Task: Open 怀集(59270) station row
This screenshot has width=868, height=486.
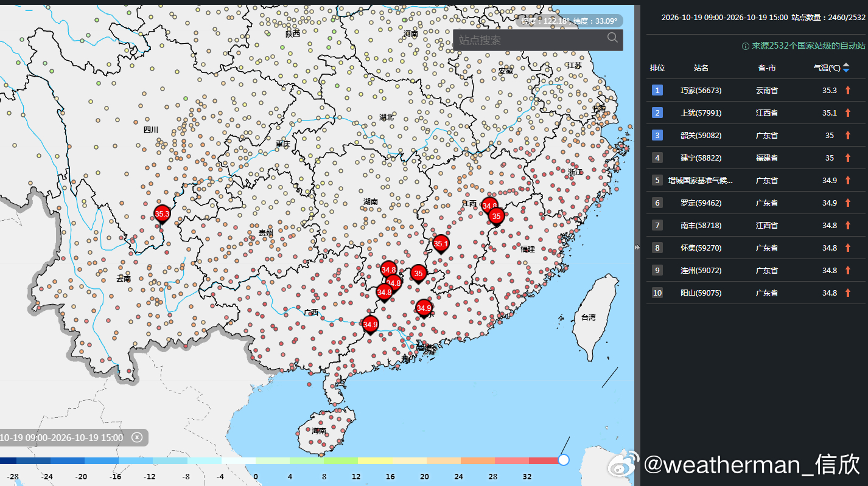Action: (x=755, y=248)
